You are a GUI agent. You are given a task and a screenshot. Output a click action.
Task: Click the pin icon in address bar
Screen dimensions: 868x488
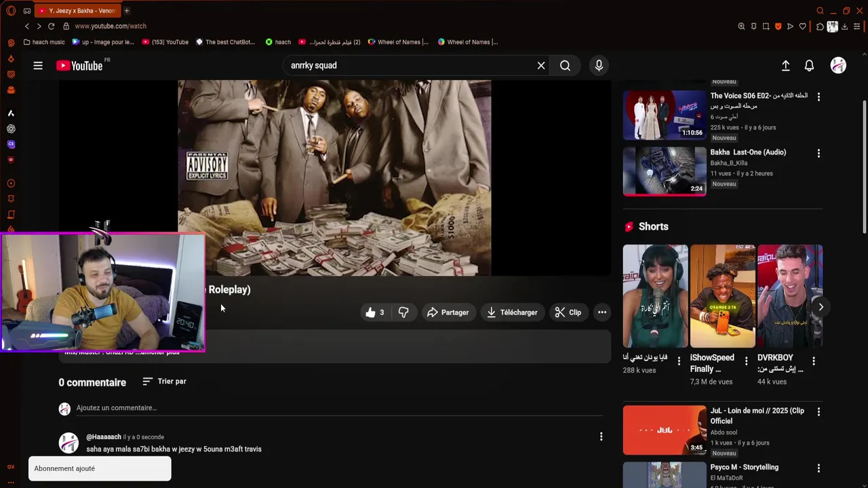pos(753,26)
